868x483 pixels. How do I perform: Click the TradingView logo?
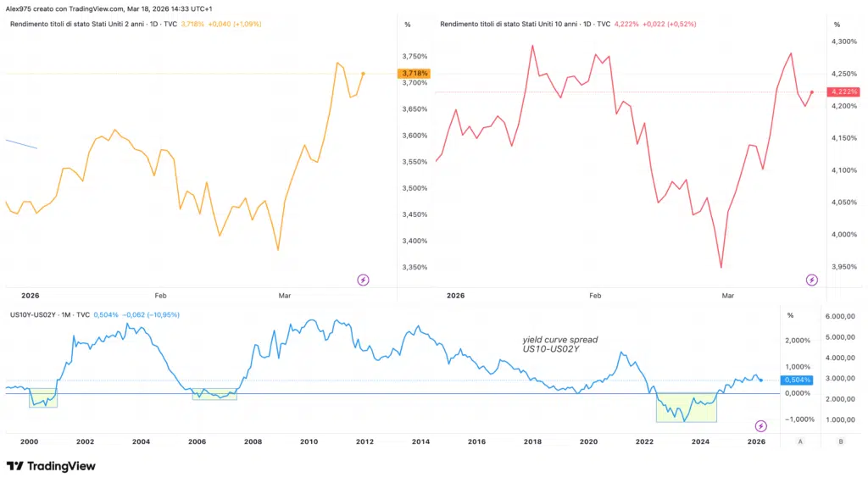pyautogui.click(x=51, y=466)
